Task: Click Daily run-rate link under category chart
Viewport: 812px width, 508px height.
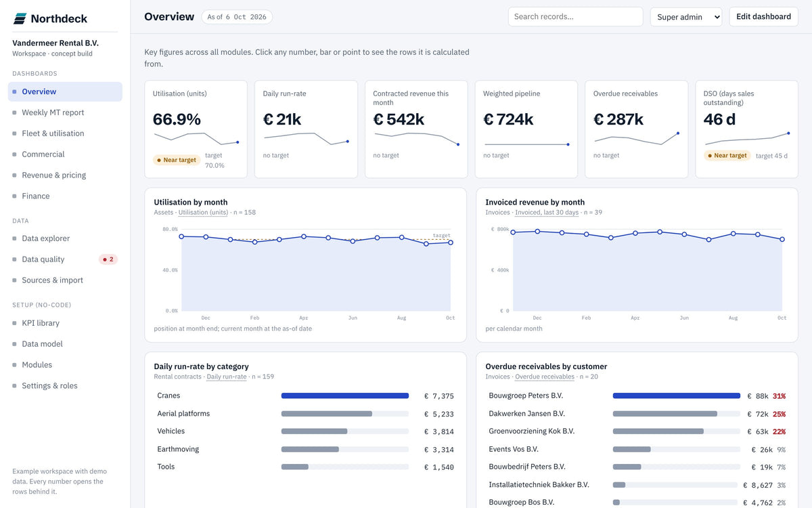Action: (227, 377)
